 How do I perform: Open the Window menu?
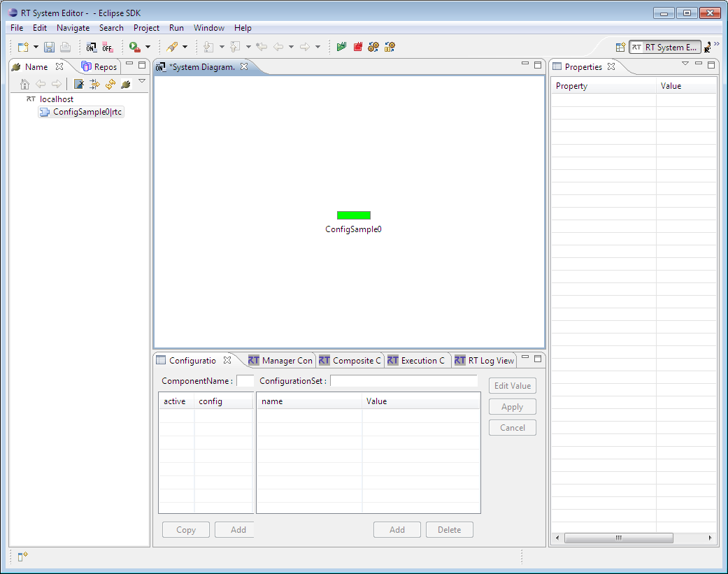click(209, 28)
